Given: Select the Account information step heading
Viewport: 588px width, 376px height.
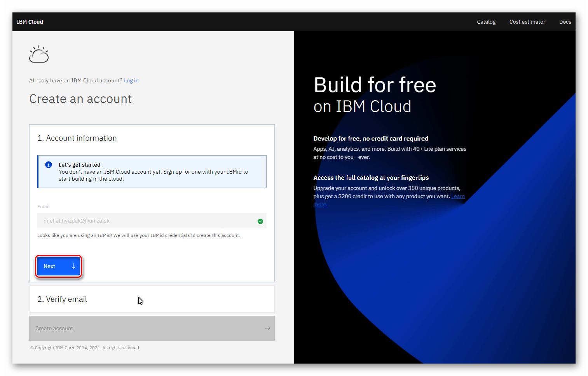Looking at the screenshot, I should point(77,138).
